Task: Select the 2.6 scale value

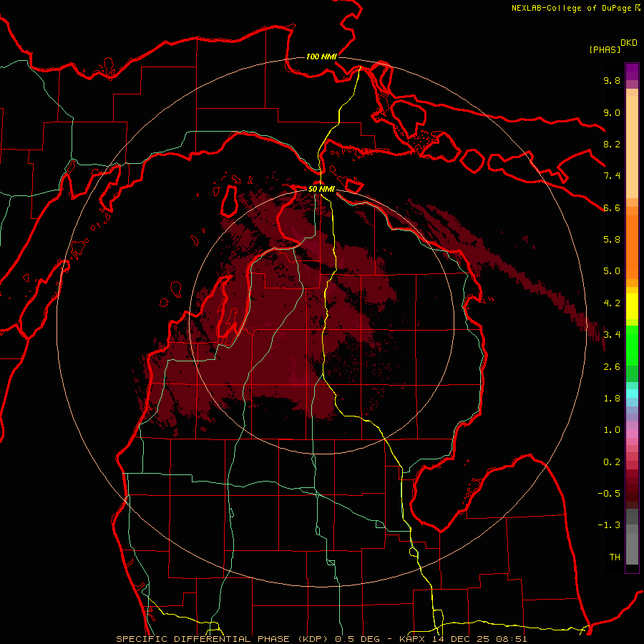Action: pyautogui.click(x=612, y=367)
